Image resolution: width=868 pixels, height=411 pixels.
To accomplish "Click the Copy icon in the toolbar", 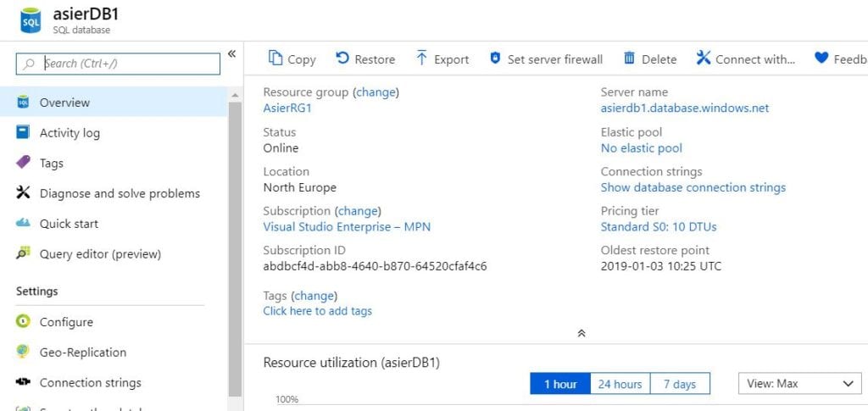I will 275,58.
